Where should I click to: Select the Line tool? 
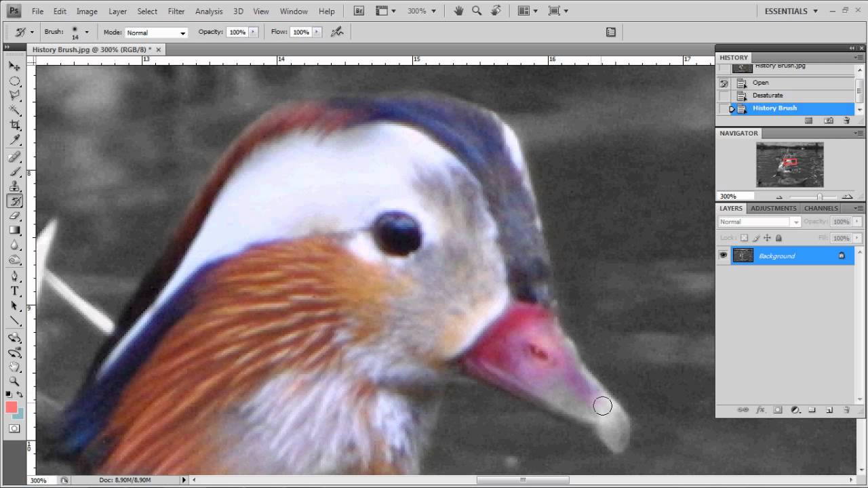click(x=14, y=321)
